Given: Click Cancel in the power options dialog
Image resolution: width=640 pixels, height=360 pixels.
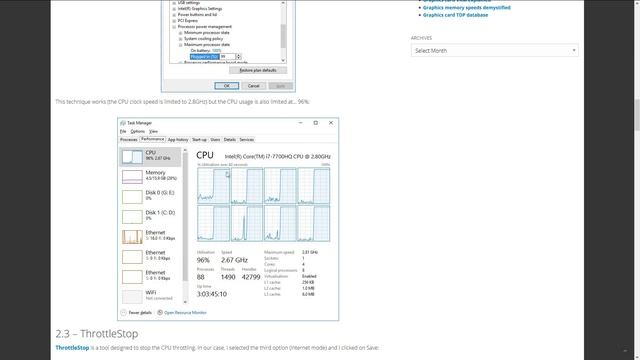Looking at the screenshot, I should tap(253, 86).
